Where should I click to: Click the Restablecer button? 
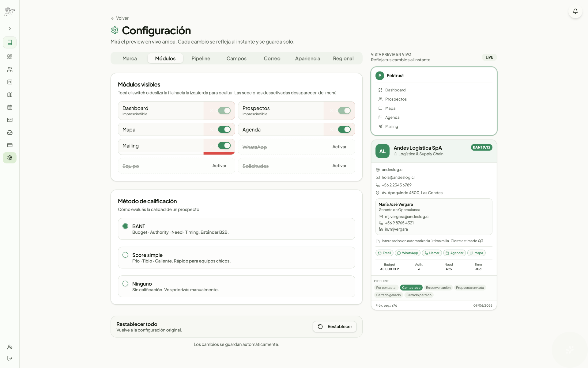[x=334, y=327]
